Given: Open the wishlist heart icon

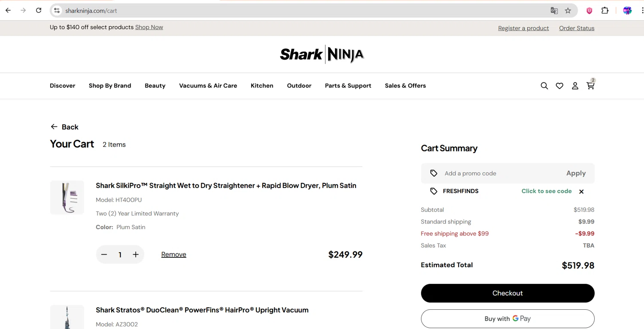Looking at the screenshot, I should pos(559,86).
